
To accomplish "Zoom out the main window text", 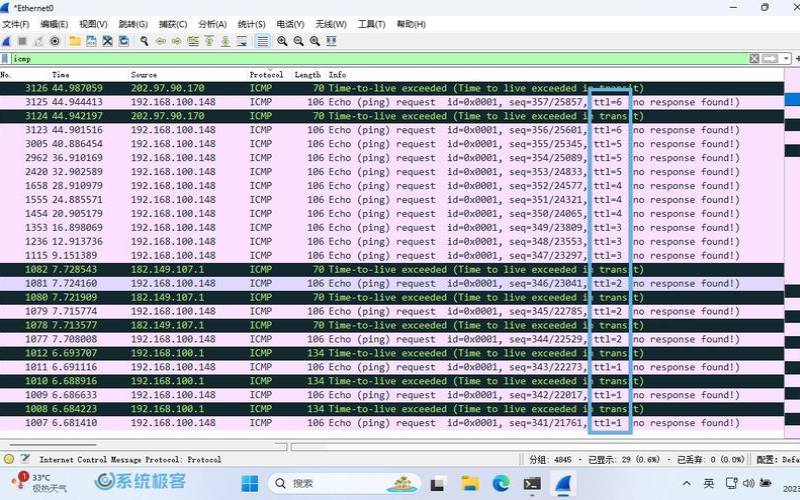I will [x=298, y=41].
